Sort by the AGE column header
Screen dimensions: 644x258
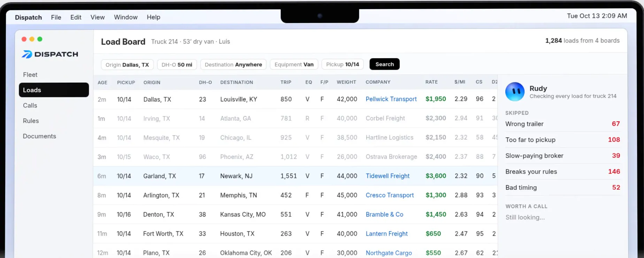pos(102,83)
